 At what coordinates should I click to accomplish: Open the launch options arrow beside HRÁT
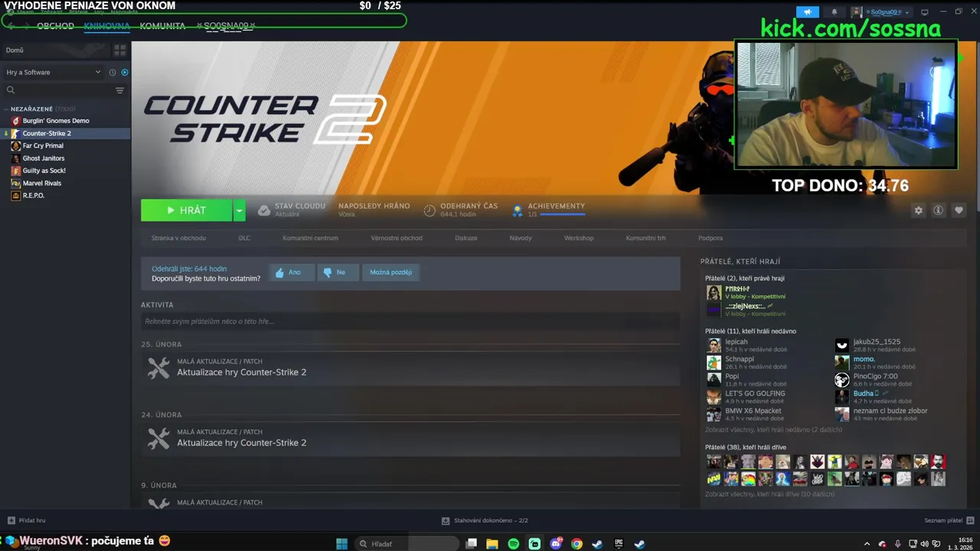(x=240, y=210)
